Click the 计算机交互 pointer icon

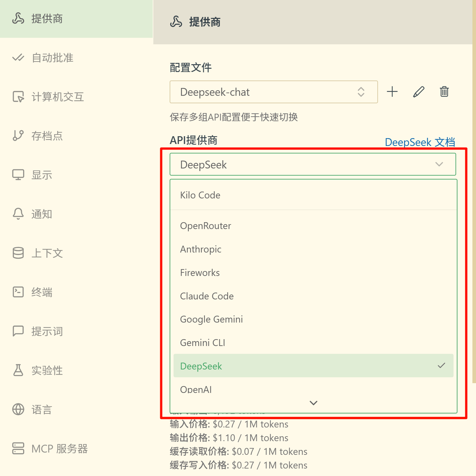(18, 97)
